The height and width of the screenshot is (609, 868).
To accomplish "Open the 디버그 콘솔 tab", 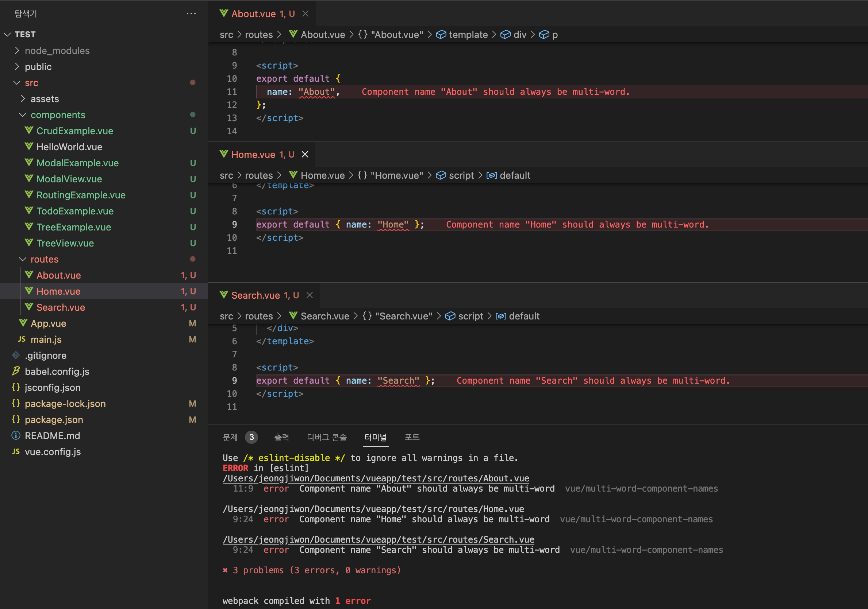I will [x=327, y=437].
